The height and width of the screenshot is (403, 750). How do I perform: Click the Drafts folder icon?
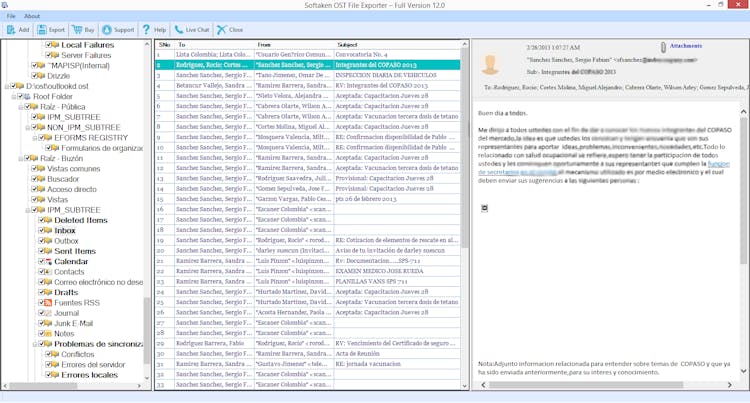click(48, 292)
